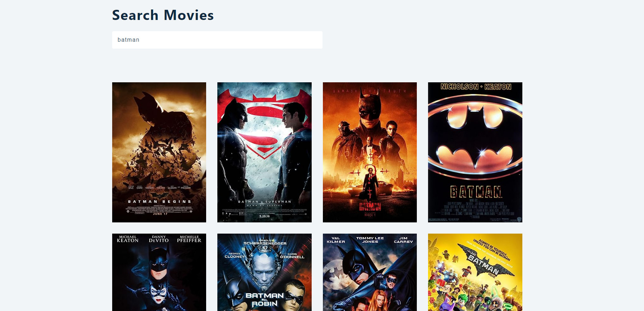Click the Search Movies heading
This screenshot has width=644, height=311.
(x=163, y=15)
